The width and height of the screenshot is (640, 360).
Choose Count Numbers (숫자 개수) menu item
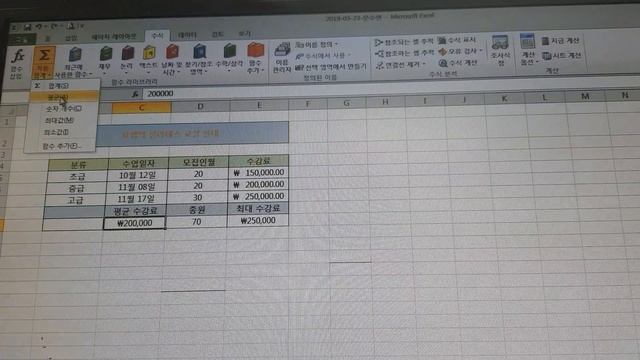tap(63, 109)
